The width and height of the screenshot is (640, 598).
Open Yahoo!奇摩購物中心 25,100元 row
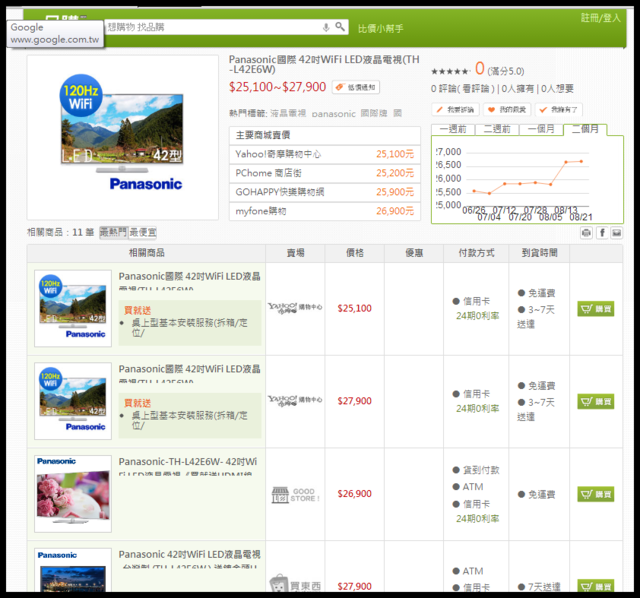325,154
